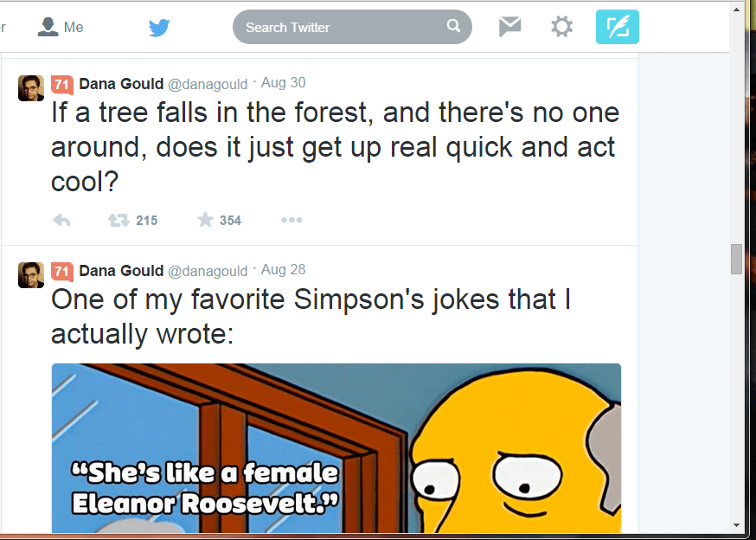Click the 71 badge on Aug 30 tweet
The width and height of the screenshot is (756, 540).
tap(61, 84)
